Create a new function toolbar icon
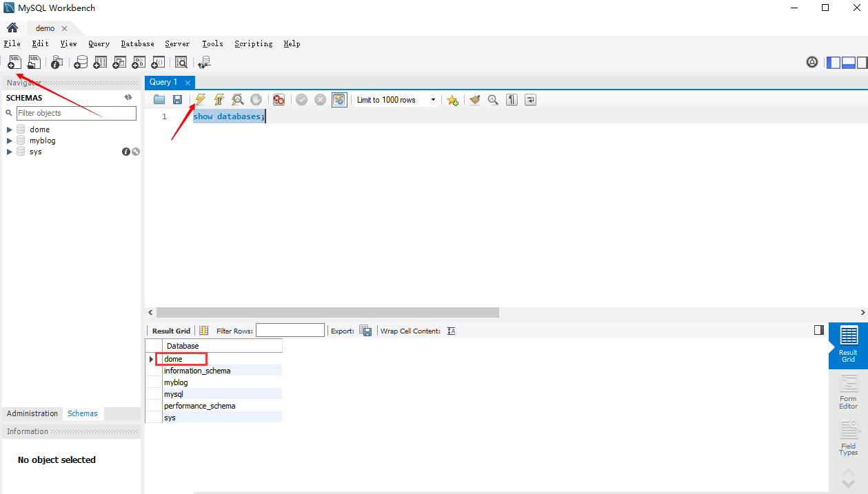Screen dimensions: 868x494 (158, 62)
